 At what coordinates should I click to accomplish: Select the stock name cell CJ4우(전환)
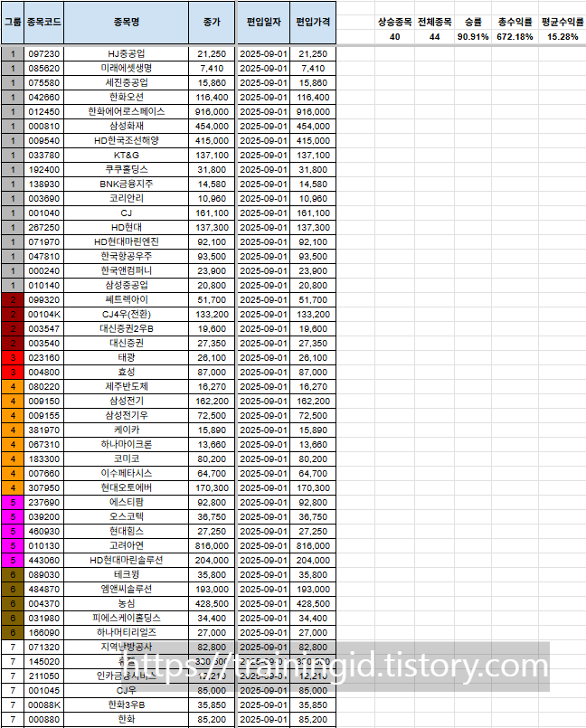coord(127,315)
